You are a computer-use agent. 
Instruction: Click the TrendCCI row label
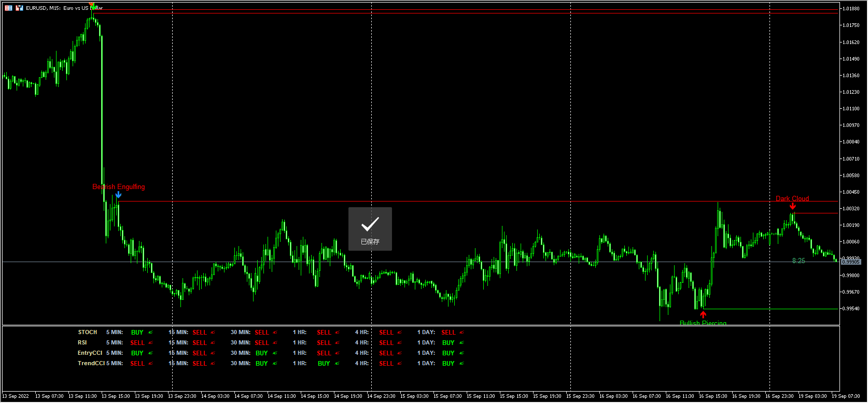(x=91, y=364)
